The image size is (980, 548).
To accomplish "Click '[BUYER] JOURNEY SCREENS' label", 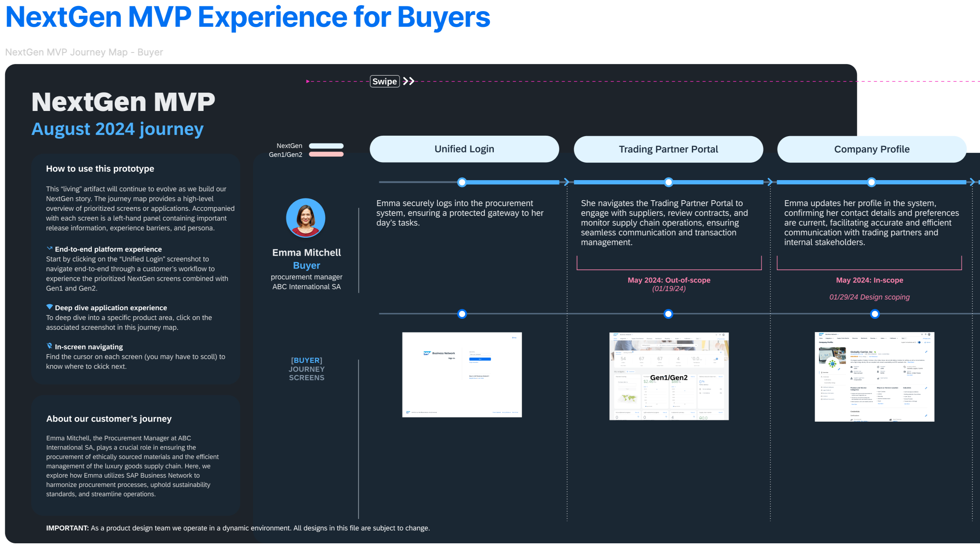I will [306, 369].
